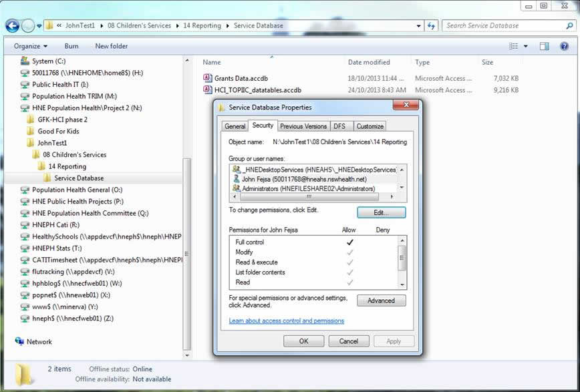Image resolution: width=580 pixels, height=392 pixels.
Task: Expand the address bar history dropdown
Action: pos(418,26)
